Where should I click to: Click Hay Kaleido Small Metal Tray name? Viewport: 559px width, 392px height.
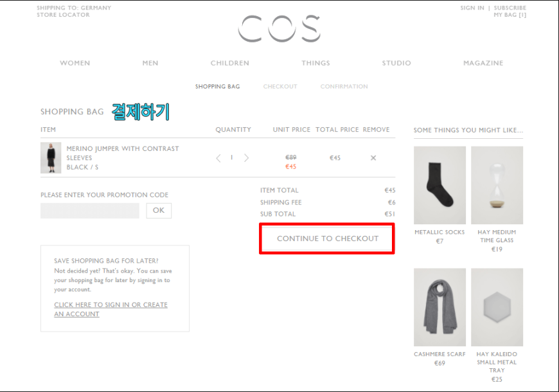(x=497, y=362)
